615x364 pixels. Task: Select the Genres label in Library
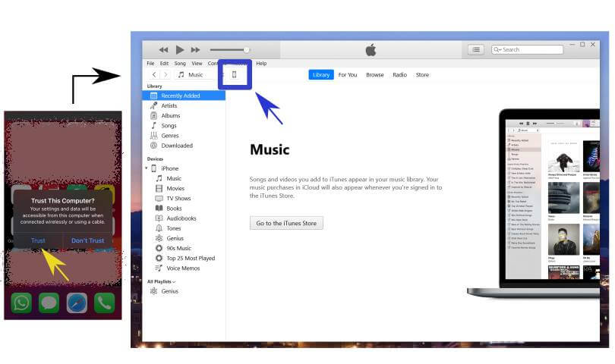tap(170, 136)
